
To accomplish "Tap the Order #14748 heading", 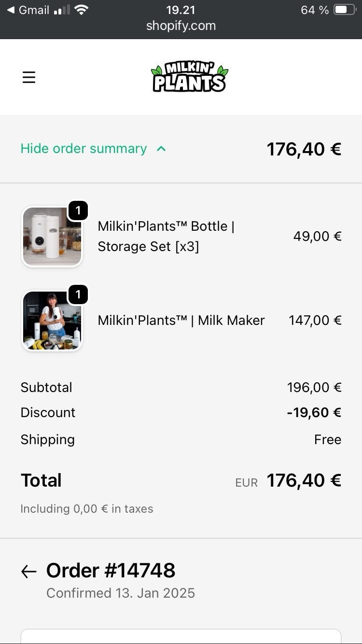I will pyautogui.click(x=111, y=570).
